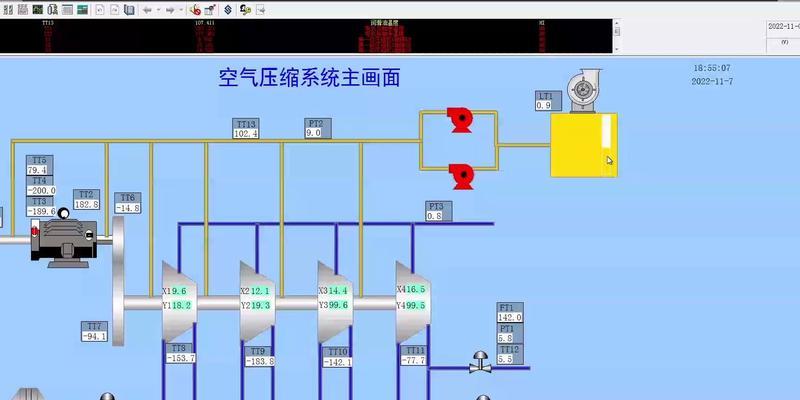Click the gray blower fan above yellow tank
This screenshot has width=800, height=400.
coord(585,91)
